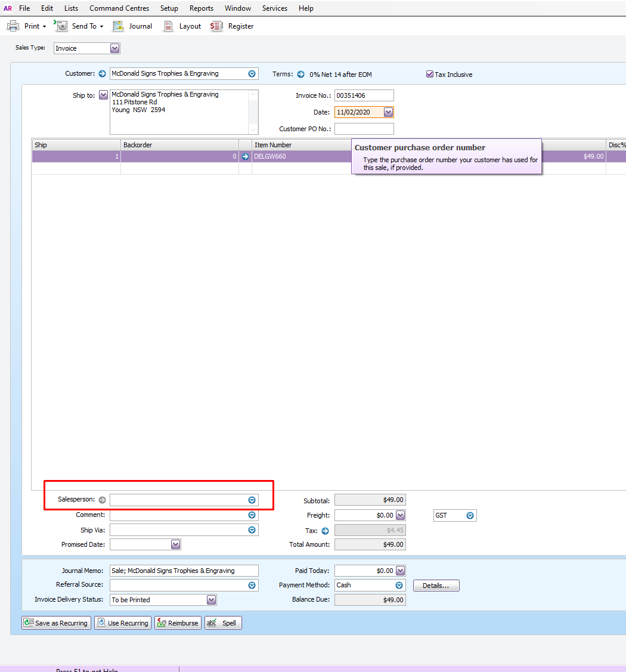Click the Layout document icon
Screen dimensions: 626x672
pos(168,26)
